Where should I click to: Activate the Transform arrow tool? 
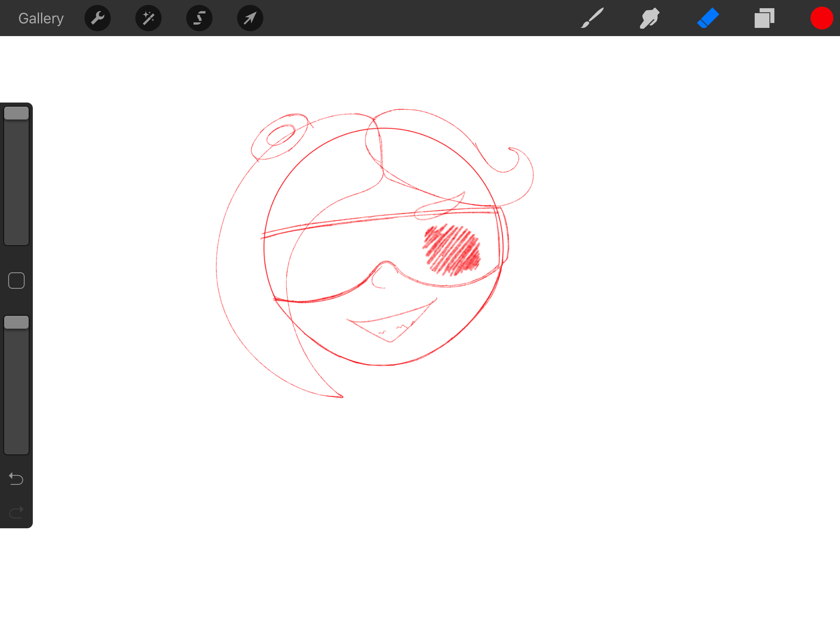[x=250, y=18]
